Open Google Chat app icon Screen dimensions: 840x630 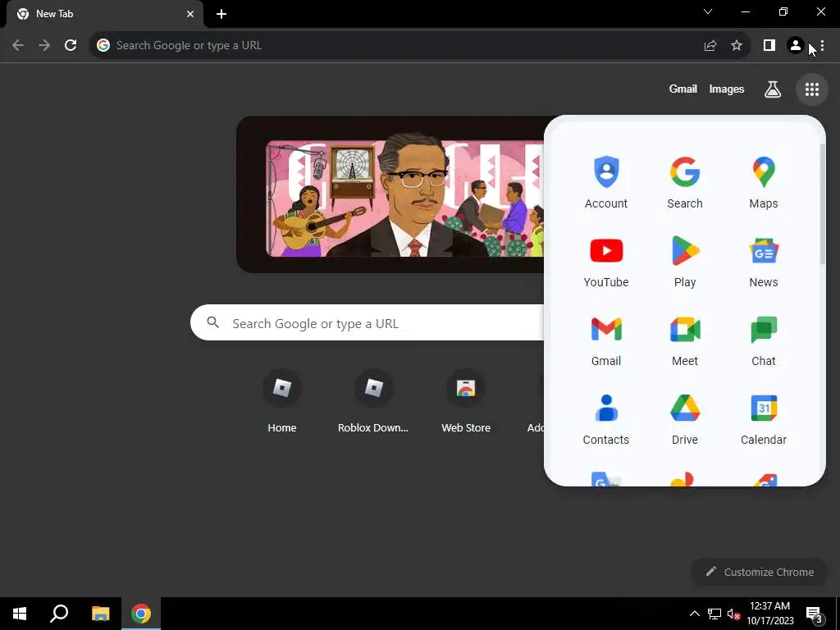pos(764,340)
